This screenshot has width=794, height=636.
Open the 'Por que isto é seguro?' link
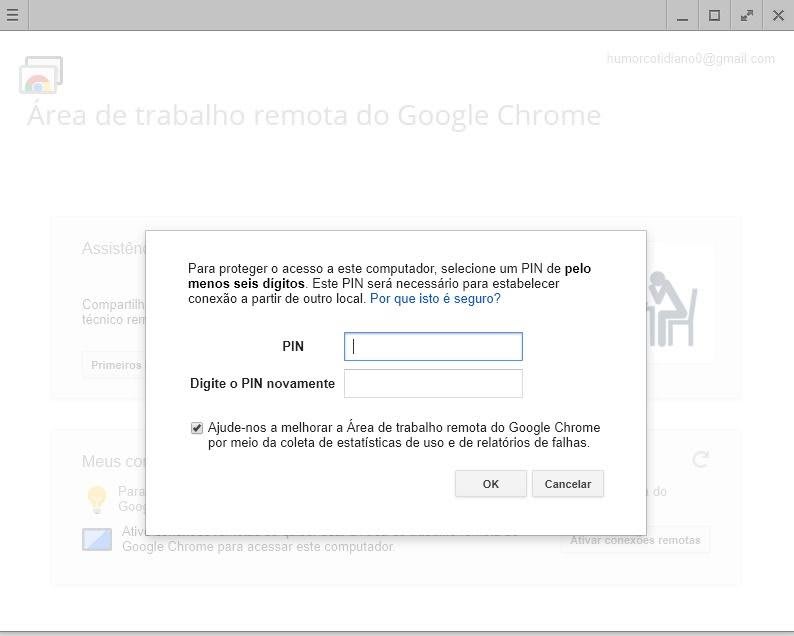435,298
